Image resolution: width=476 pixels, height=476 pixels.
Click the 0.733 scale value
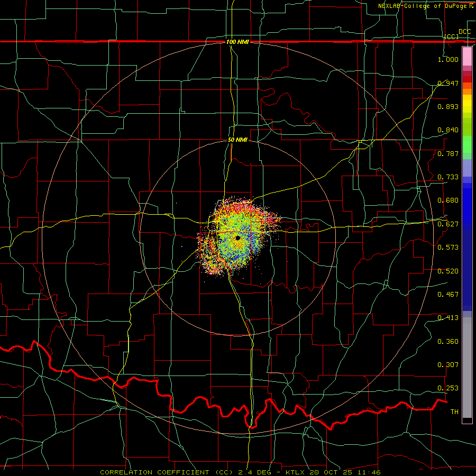448,177
